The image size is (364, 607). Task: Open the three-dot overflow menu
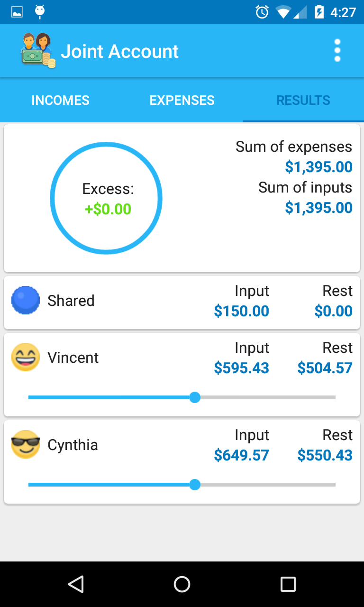[337, 50]
